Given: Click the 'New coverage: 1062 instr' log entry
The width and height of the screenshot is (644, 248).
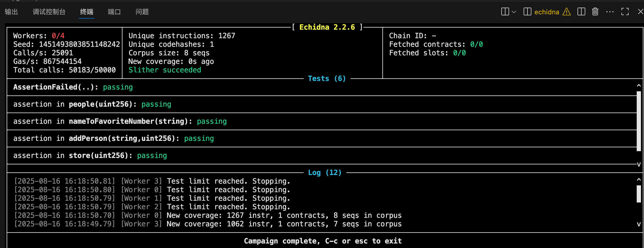Looking at the screenshot, I should coord(208,224).
